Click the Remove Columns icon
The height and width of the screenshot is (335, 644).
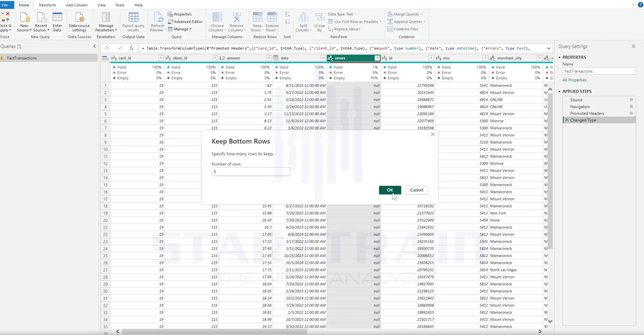(x=236, y=17)
